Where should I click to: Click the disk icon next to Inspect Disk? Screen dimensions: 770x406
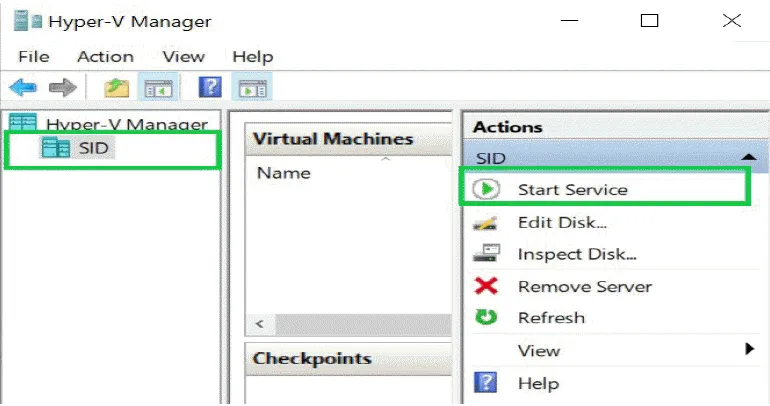[x=486, y=253]
